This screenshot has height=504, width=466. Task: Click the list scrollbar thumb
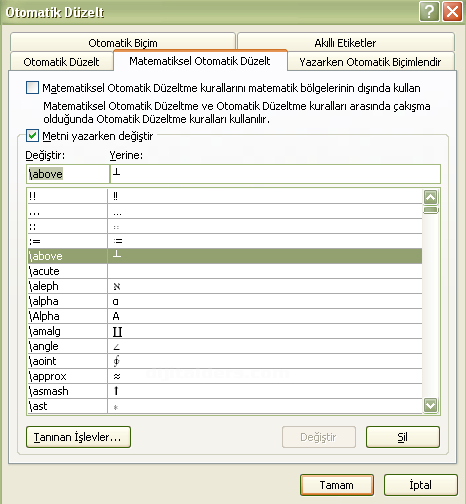tap(430, 210)
